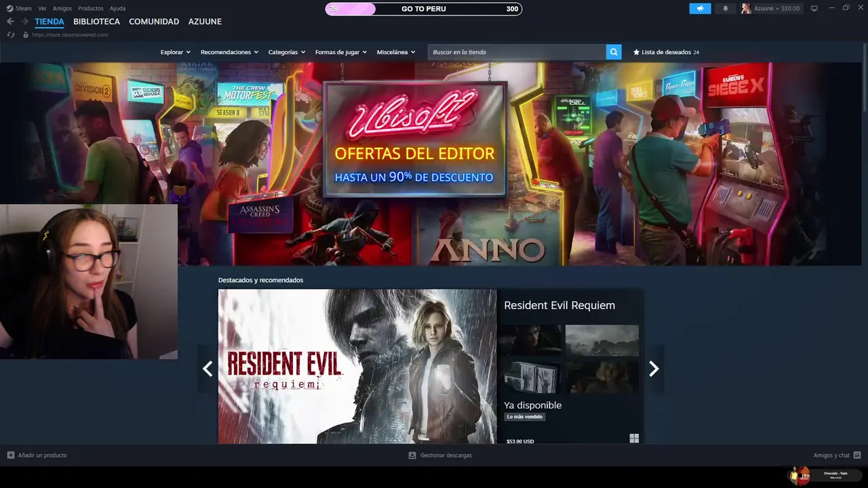
Task: Select the store URL address text
Action: click(70, 35)
